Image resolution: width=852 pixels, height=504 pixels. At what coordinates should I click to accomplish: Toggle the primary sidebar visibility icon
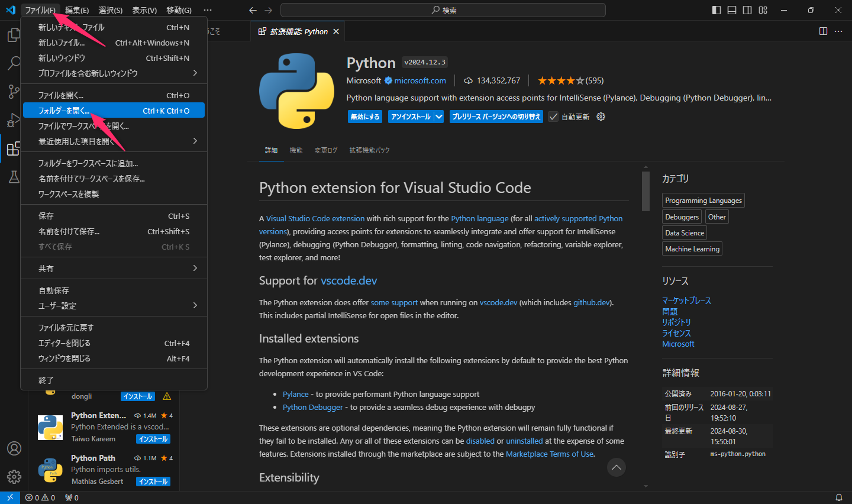716,9
